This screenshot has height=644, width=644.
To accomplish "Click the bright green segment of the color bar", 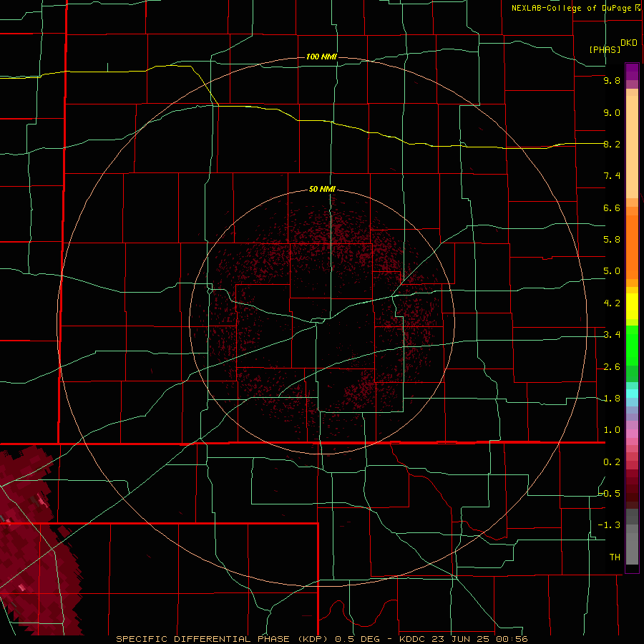I will pos(632,346).
